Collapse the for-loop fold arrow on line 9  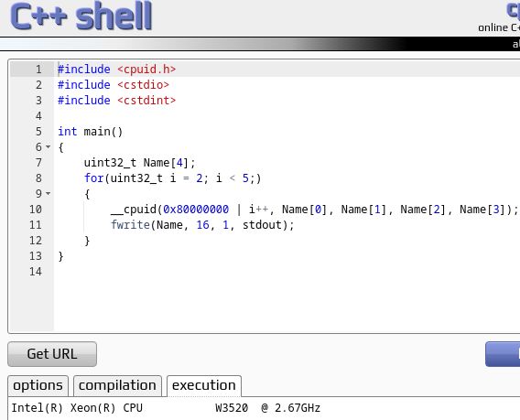pos(49,194)
